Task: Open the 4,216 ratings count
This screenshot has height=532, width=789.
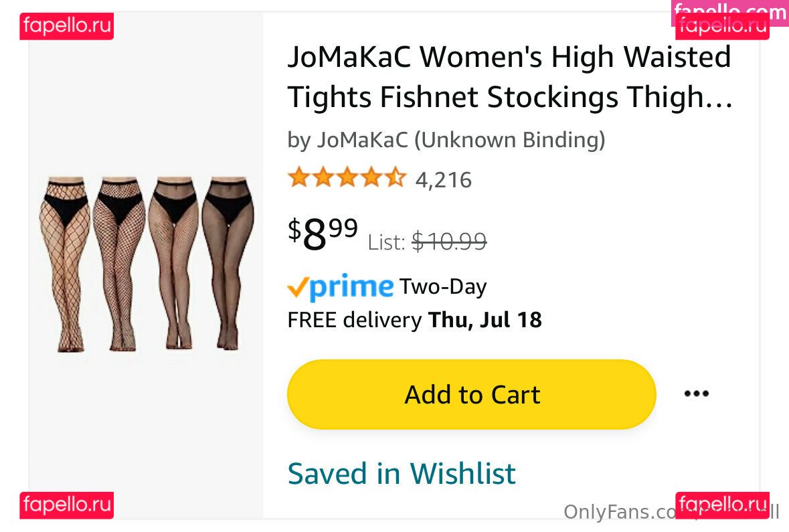Action: click(x=444, y=180)
